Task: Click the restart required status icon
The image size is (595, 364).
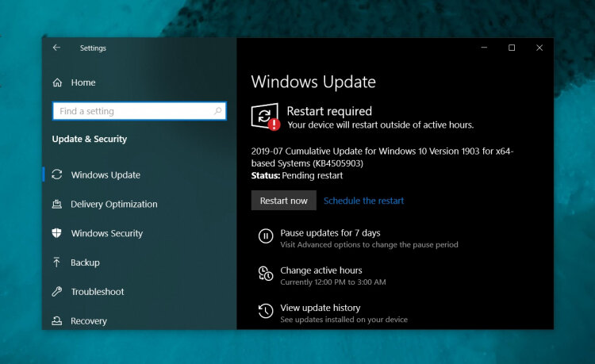Action: click(x=265, y=117)
